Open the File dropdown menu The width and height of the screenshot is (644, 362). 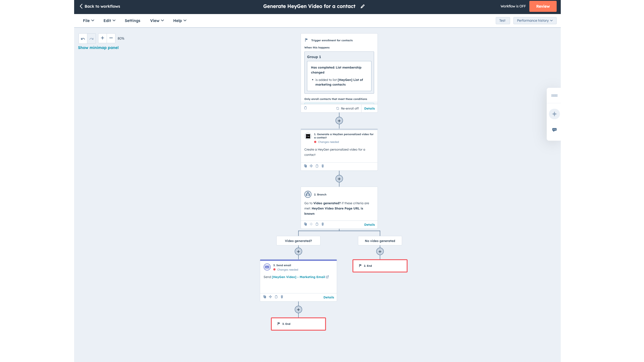point(88,21)
